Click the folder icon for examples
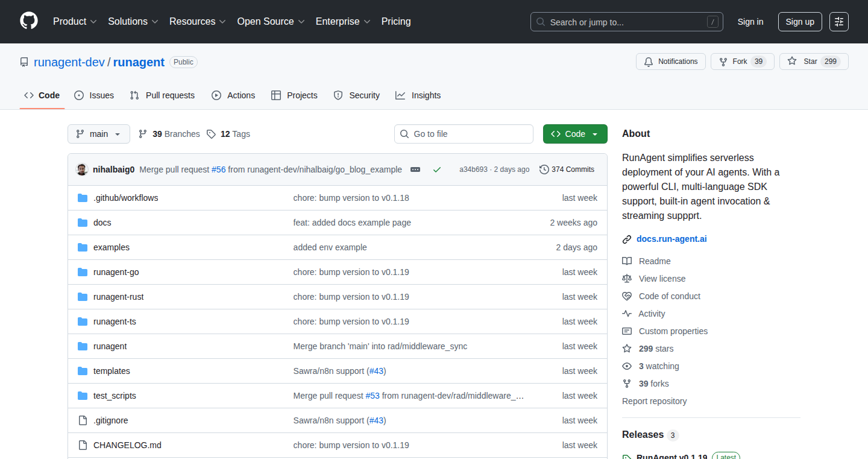 (83, 247)
